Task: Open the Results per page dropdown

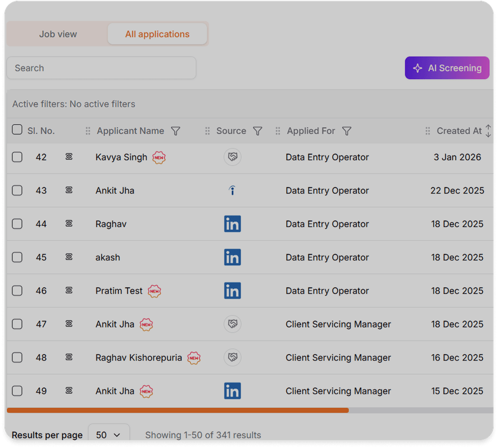Action: coord(108,435)
